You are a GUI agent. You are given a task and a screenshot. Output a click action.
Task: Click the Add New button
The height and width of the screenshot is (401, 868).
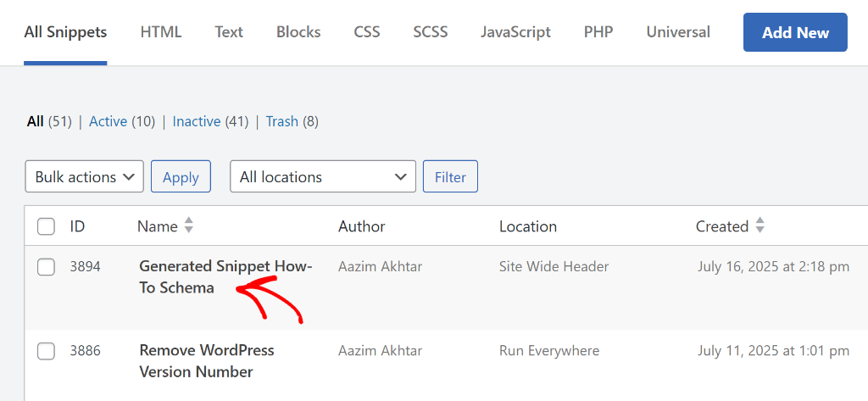click(x=795, y=32)
